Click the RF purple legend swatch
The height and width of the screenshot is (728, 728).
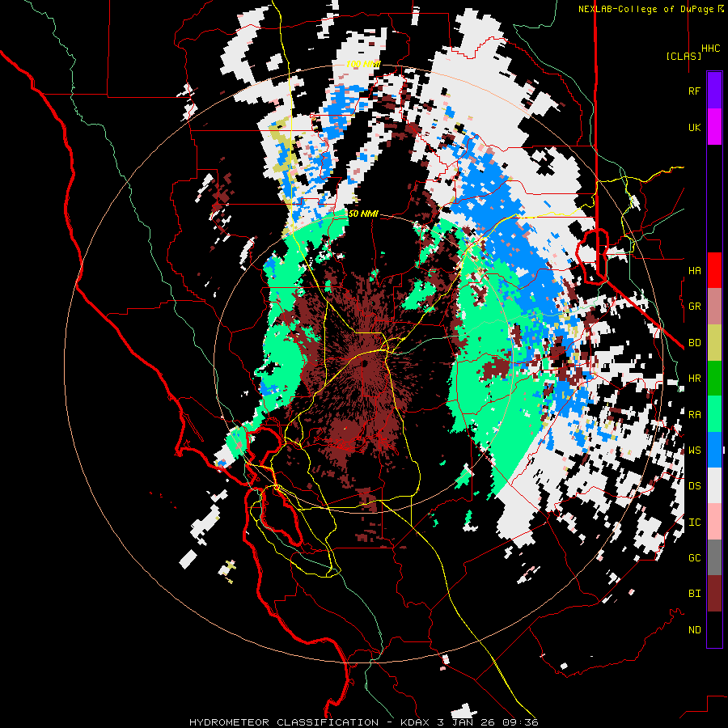pyautogui.click(x=714, y=91)
